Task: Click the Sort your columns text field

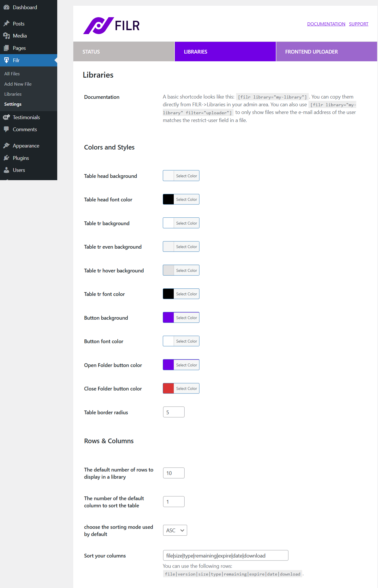Action: point(225,555)
